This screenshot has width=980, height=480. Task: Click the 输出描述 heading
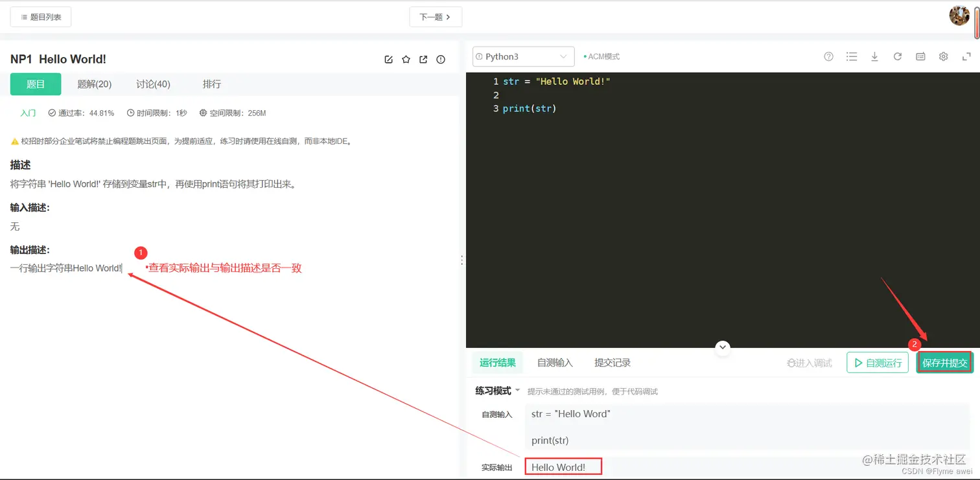tap(30, 250)
